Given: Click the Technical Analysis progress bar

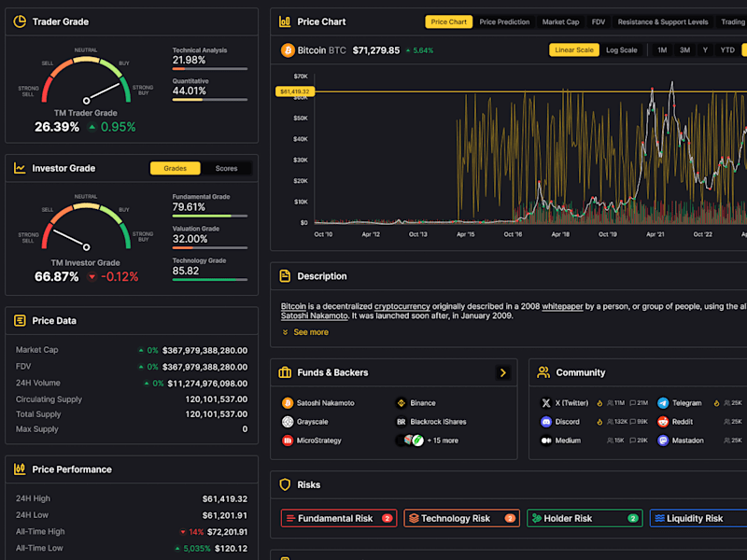Looking at the screenshot, I should coord(209,69).
